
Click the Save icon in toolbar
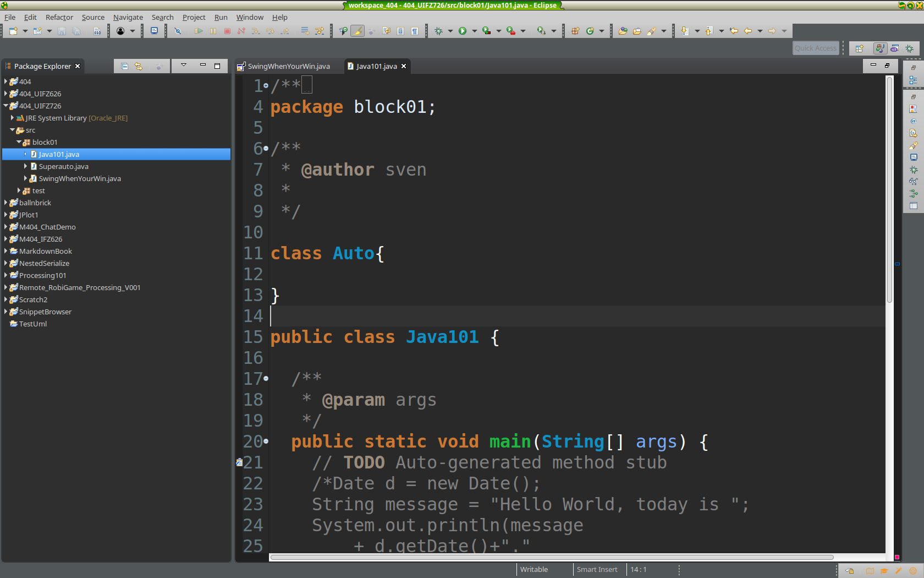[62, 31]
